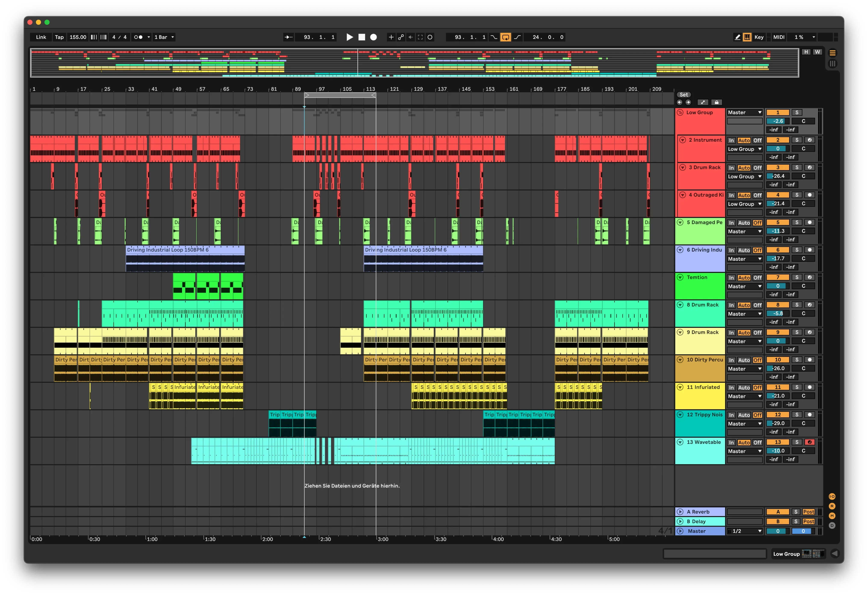Click the W optimize width button
Screen dimensions: 868x595
[x=818, y=52]
